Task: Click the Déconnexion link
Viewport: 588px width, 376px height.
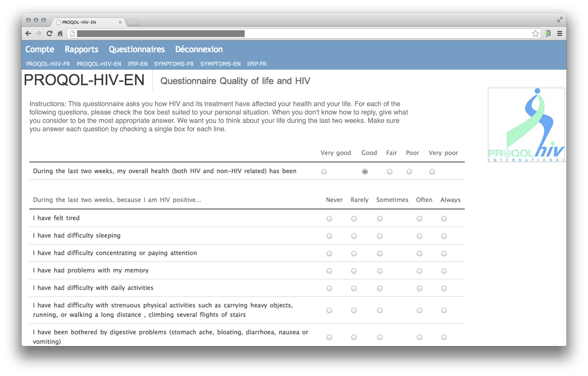Action: pyautogui.click(x=199, y=49)
